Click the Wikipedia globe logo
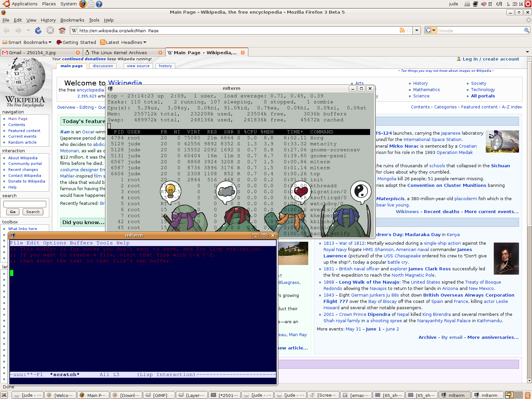532x399 pixels. click(x=25, y=77)
